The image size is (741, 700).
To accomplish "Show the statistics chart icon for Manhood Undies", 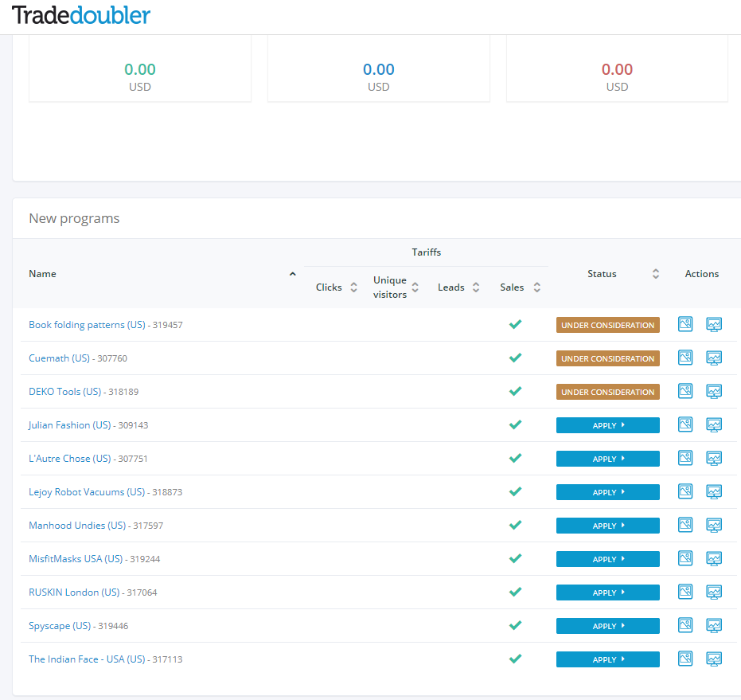I will click(x=714, y=525).
